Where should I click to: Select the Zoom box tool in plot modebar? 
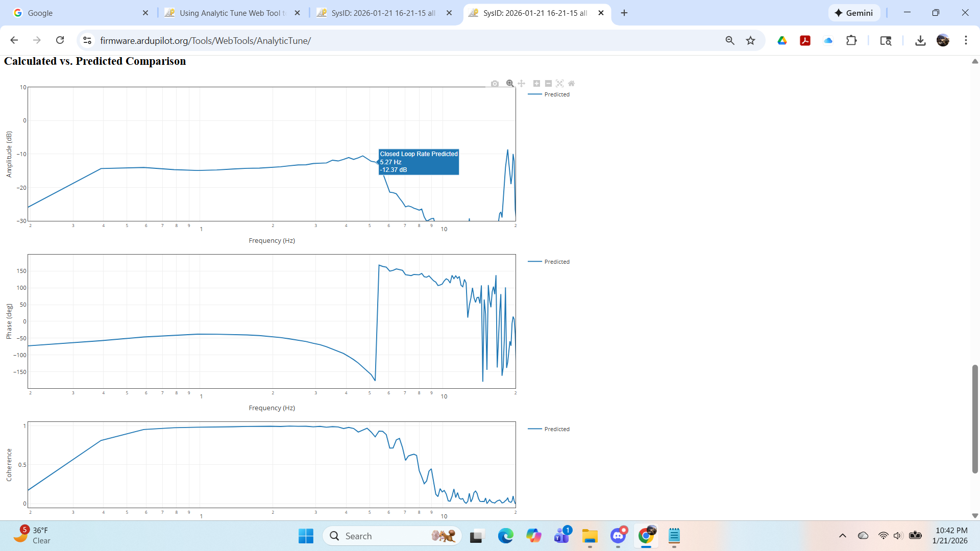point(509,83)
